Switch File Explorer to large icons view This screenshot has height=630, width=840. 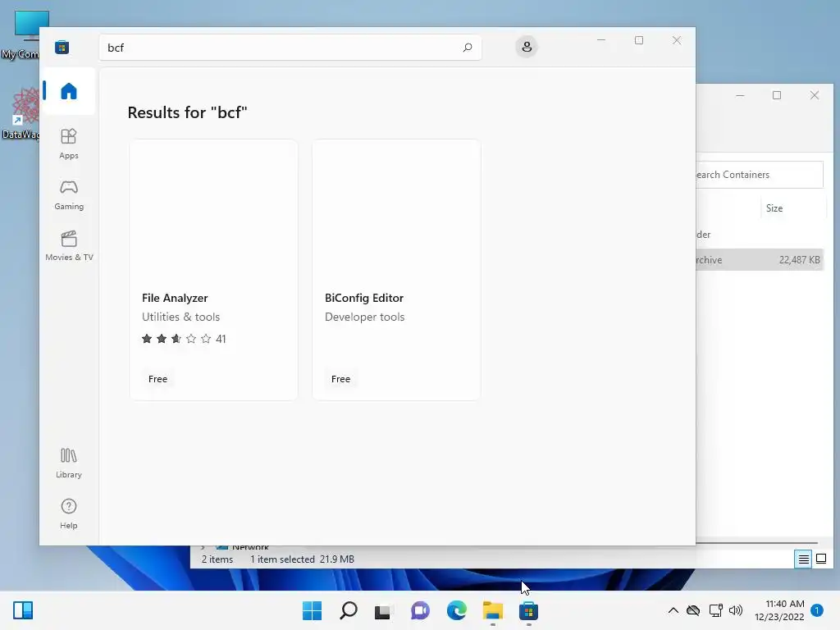[820, 559]
